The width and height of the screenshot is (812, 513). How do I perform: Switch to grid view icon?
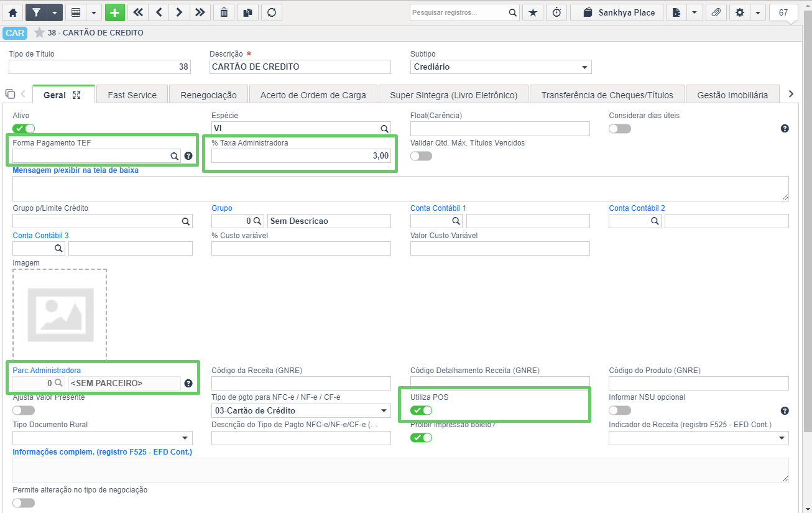(76, 12)
